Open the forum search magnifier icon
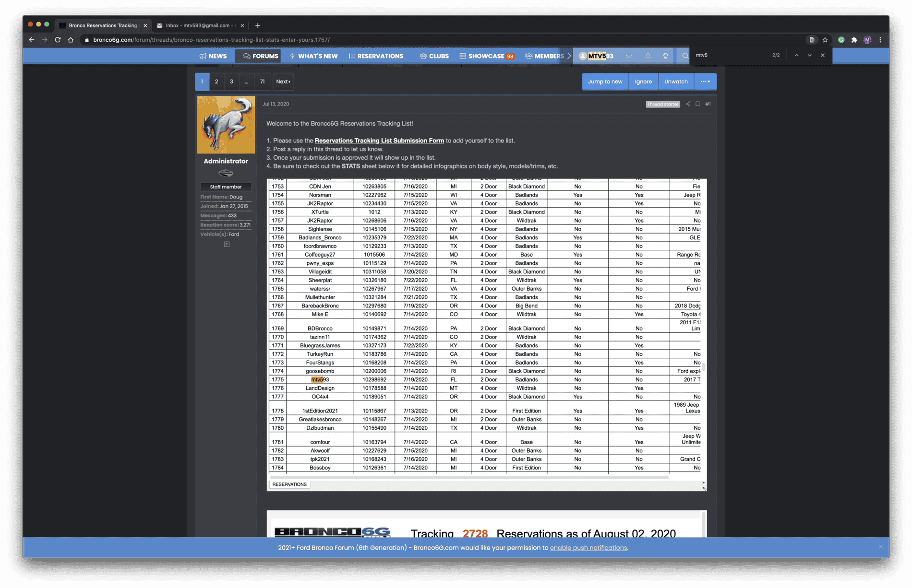The height and width of the screenshot is (588, 912). [x=685, y=56]
